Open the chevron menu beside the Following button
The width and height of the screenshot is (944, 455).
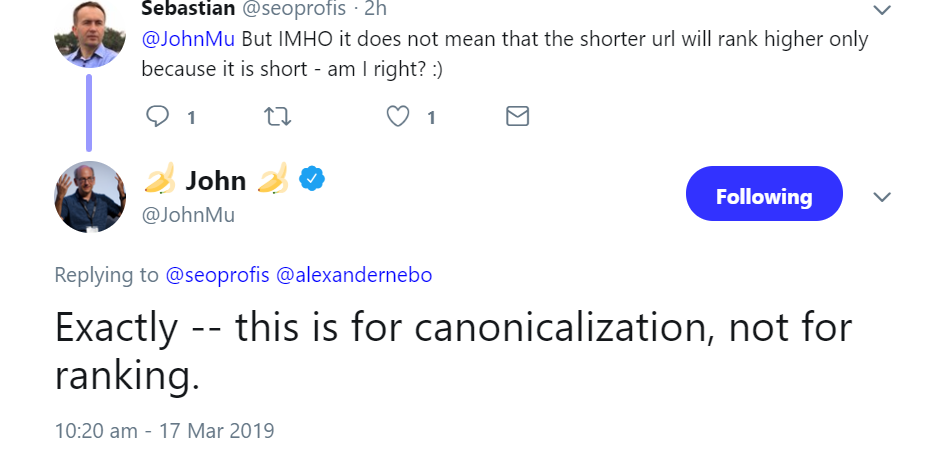click(x=881, y=197)
